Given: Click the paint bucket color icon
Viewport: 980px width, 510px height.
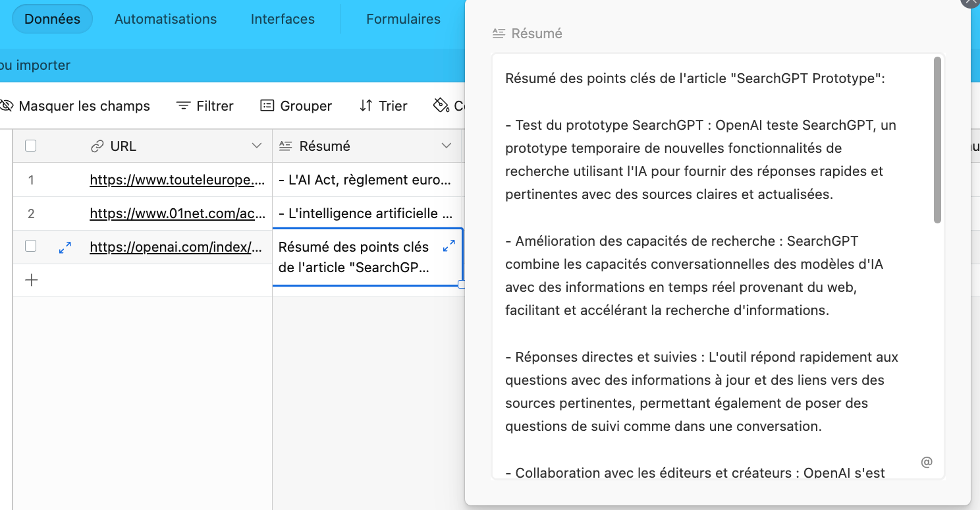Looking at the screenshot, I should coord(441,105).
